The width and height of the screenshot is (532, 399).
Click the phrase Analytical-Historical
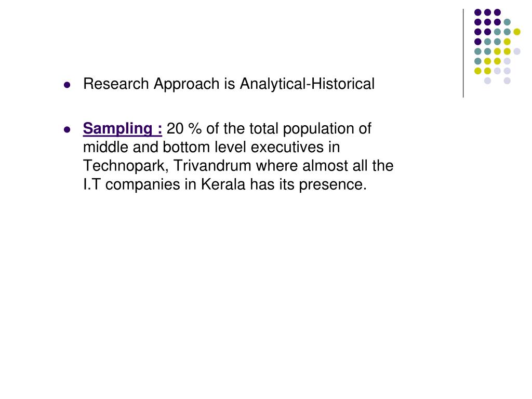(307, 84)
